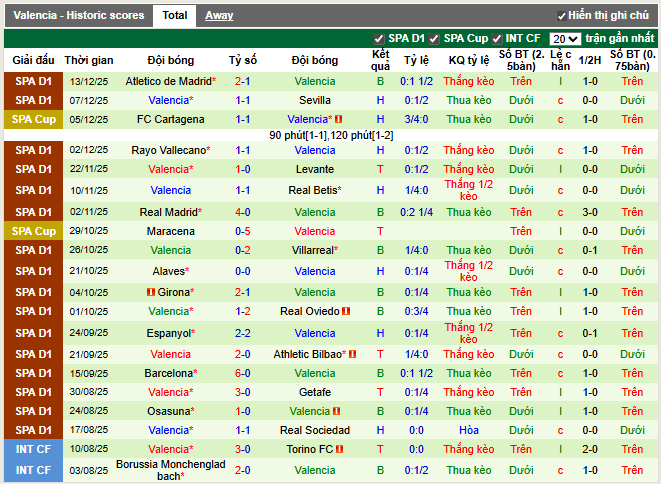
Task: Click red card icon before Girona
Action: (x=151, y=292)
